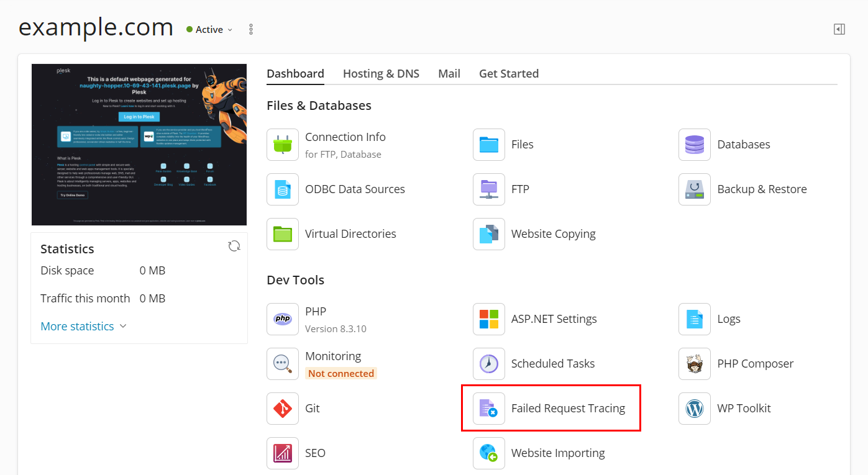The height and width of the screenshot is (475, 868).
Task: Switch to the Hosting & DNS tab
Action: click(x=381, y=74)
